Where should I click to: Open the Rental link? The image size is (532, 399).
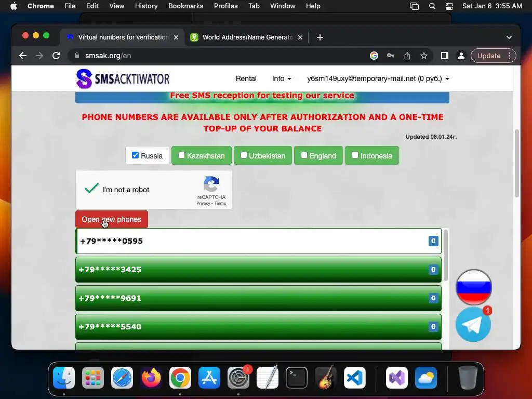pos(246,79)
